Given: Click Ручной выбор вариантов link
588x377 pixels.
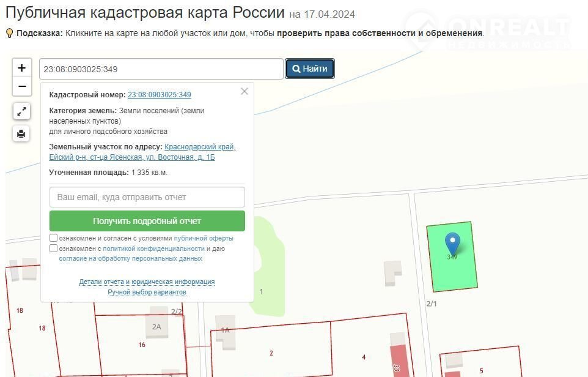Looking at the screenshot, I should (x=147, y=292).
